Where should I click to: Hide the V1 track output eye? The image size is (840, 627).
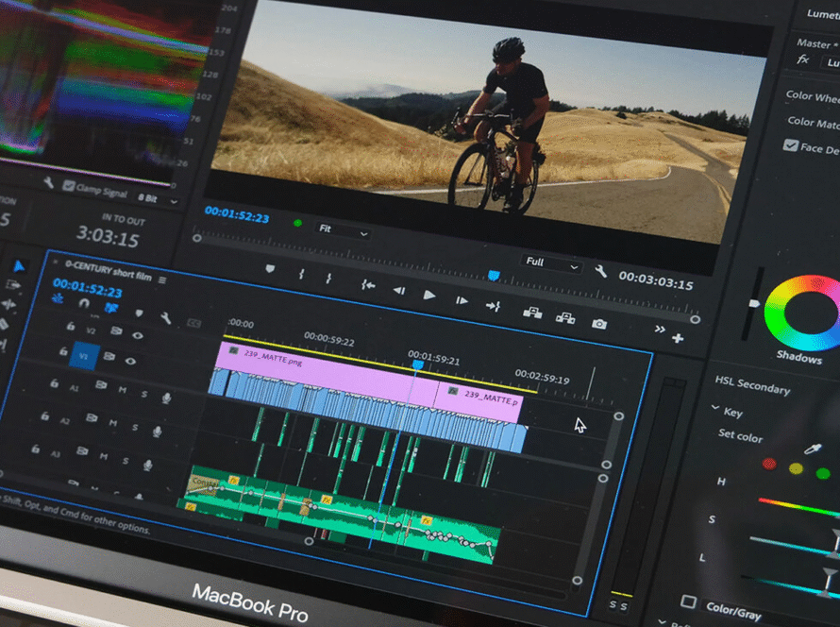coord(130,360)
